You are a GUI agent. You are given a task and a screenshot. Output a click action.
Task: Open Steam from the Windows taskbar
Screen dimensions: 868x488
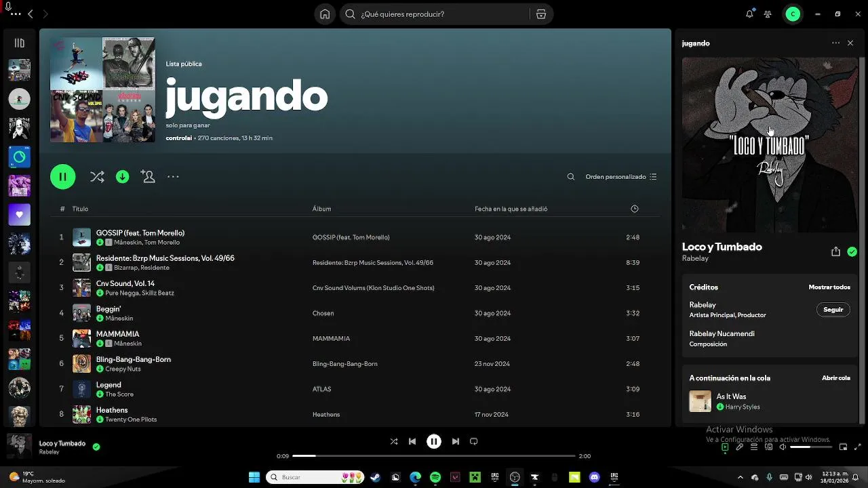tap(374, 477)
